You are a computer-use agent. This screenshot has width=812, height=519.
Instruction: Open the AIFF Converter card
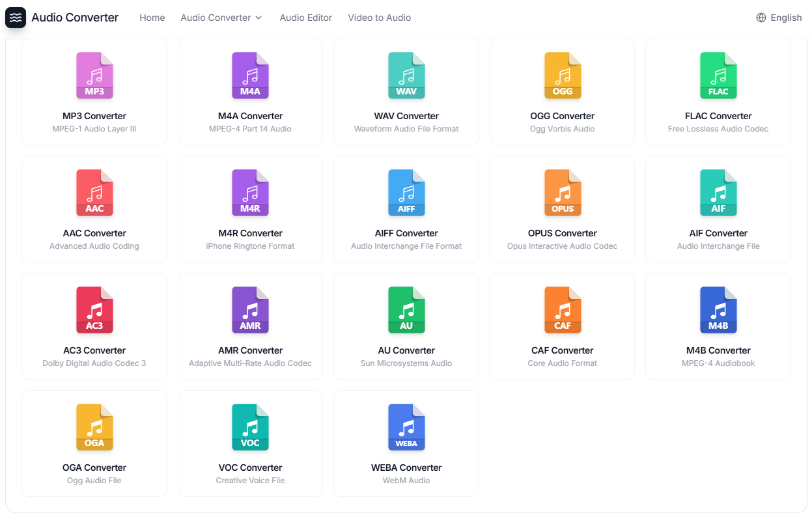pyautogui.click(x=406, y=193)
